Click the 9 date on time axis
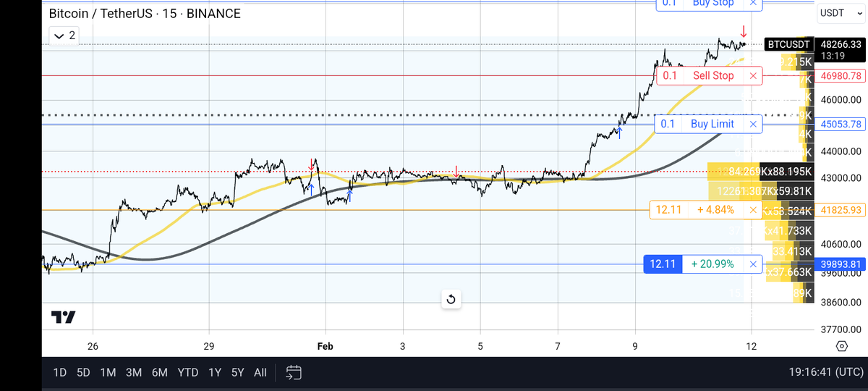The width and height of the screenshot is (868, 391). (x=635, y=346)
